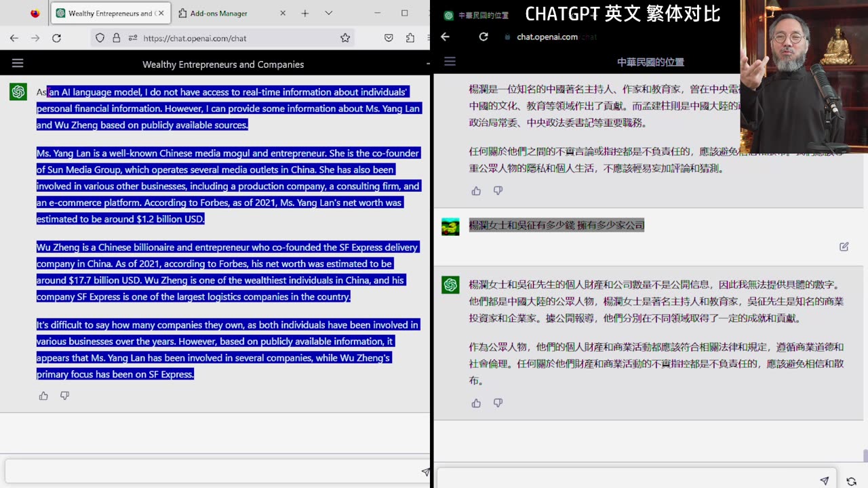The image size is (868, 488).
Task: Thumbs up the first Chinese response
Action: point(476,191)
